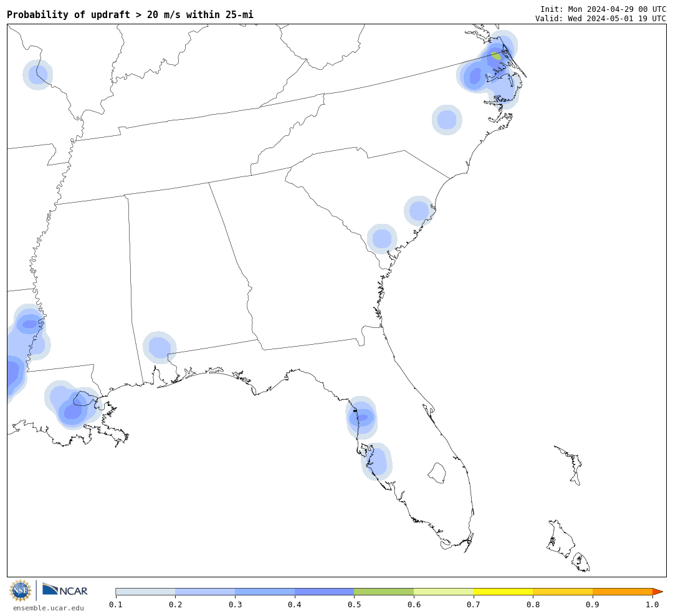673x616 pixels.
Task: Click the 'Init: Mon 2024-04-29 00 UTC' text
Action: [603, 9]
